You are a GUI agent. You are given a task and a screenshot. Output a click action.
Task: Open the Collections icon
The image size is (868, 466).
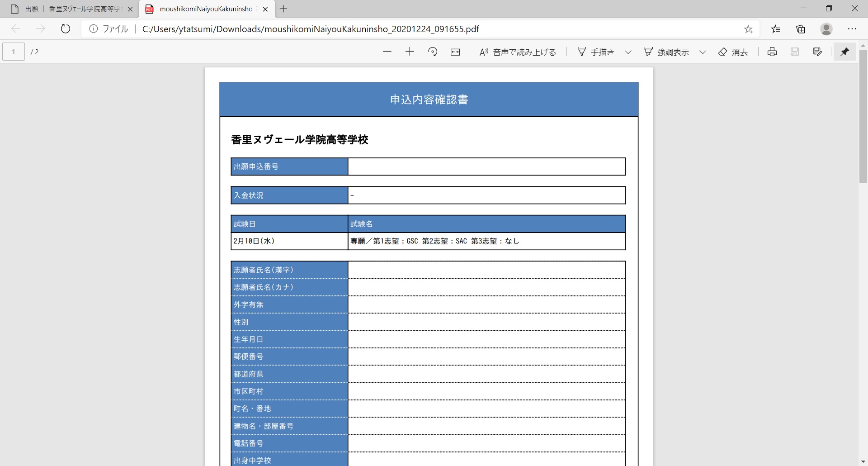tap(801, 29)
